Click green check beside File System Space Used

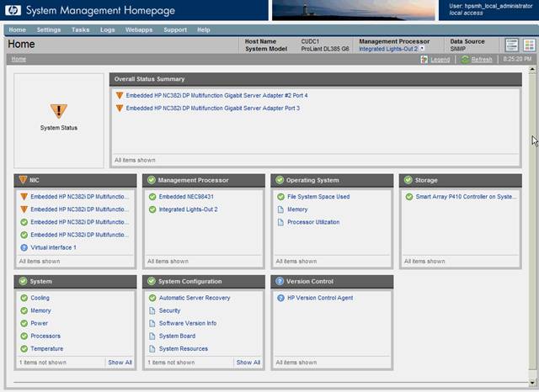(280, 197)
